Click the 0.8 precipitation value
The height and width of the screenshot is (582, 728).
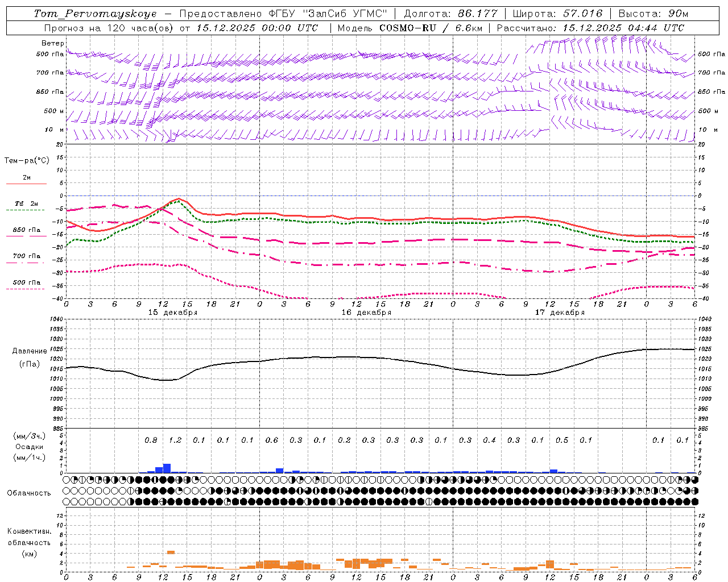pos(151,440)
